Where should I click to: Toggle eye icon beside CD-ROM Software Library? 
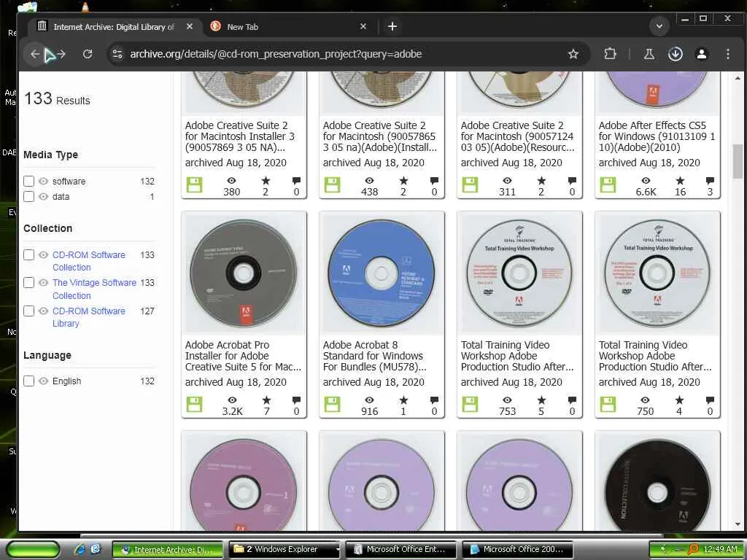(43, 311)
